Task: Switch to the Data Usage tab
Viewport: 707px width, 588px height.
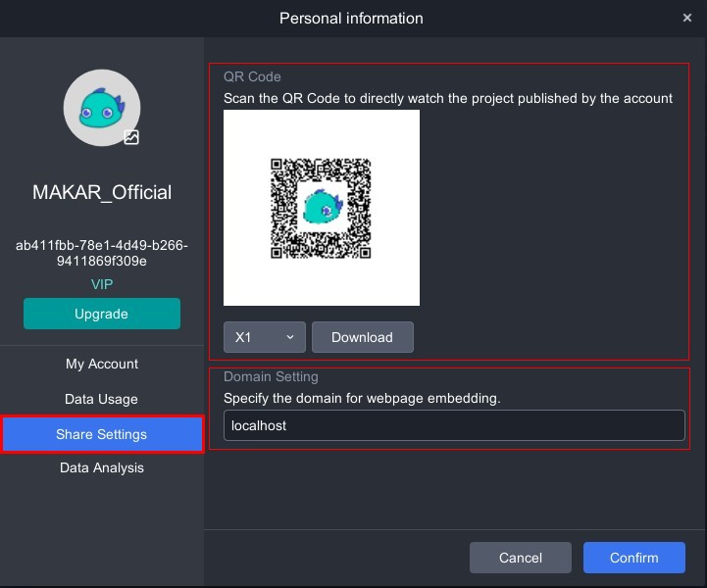Action: tap(102, 399)
